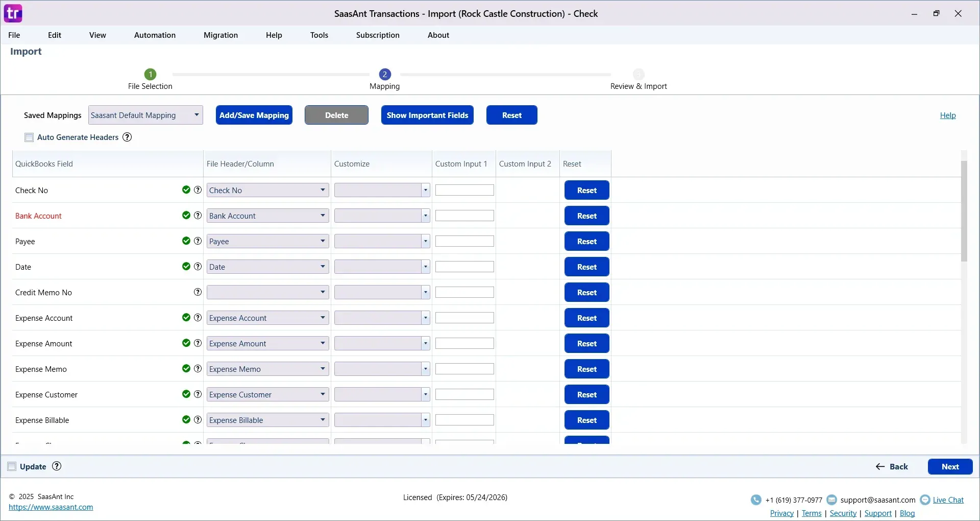This screenshot has height=521, width=980.
Task: Enable Auto Generate Headers checkbox
Action: [x=29, y=137]
